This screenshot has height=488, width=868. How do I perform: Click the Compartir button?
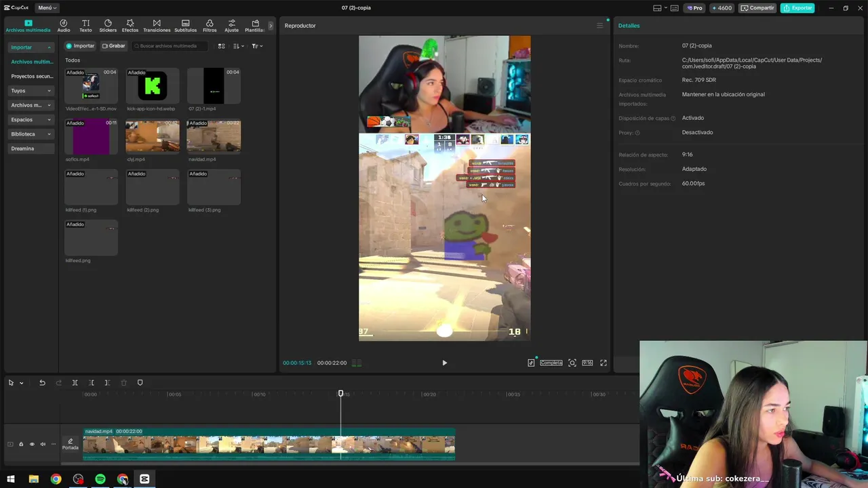(x=757, y=8)
